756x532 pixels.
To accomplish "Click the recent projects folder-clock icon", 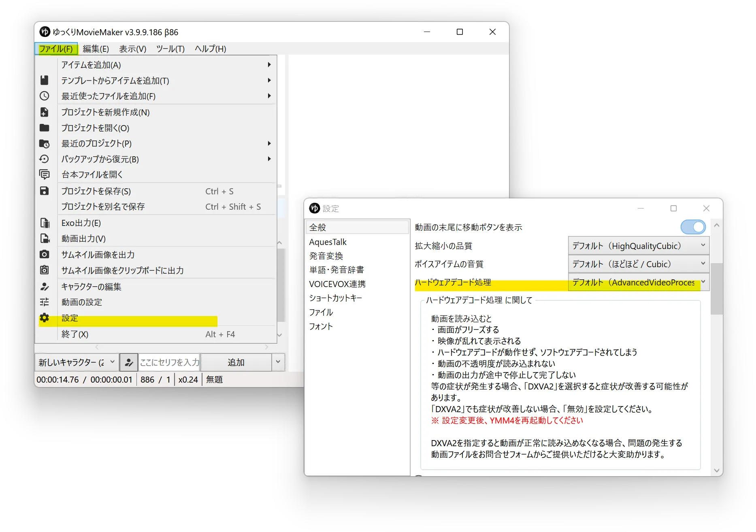I will [45, 144].
